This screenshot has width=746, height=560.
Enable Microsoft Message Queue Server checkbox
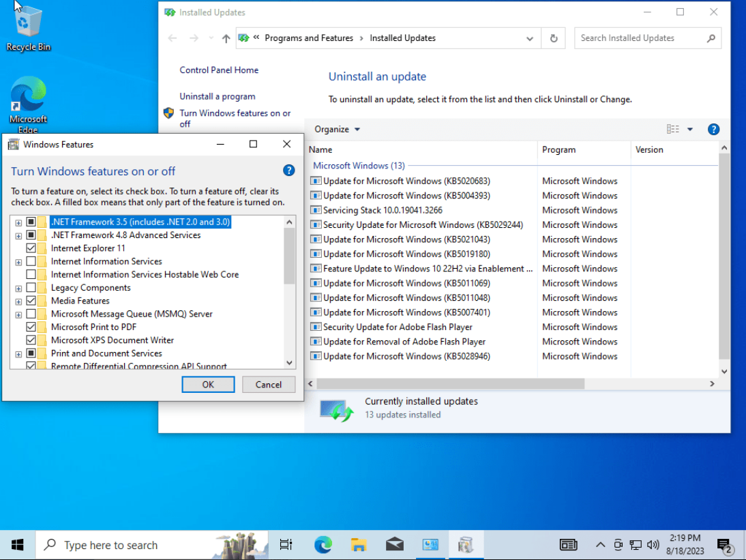coord(31,314)
